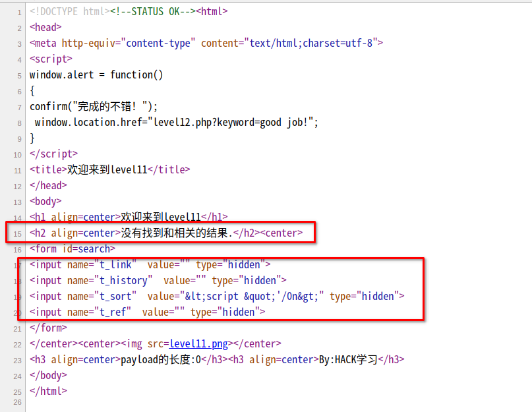Click the <head> opening tag
The width and height of the screenshot is (532, 412).
tap(45, 27)
